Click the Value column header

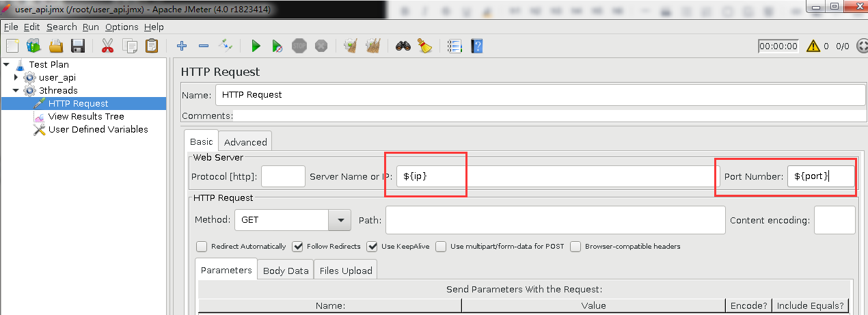pos(593,305)
